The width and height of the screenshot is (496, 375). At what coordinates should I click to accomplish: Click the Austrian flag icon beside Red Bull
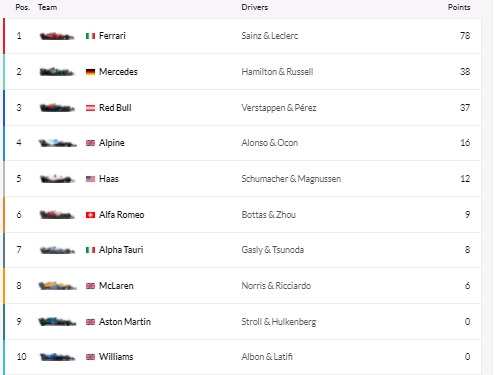(x=90, y=108)
